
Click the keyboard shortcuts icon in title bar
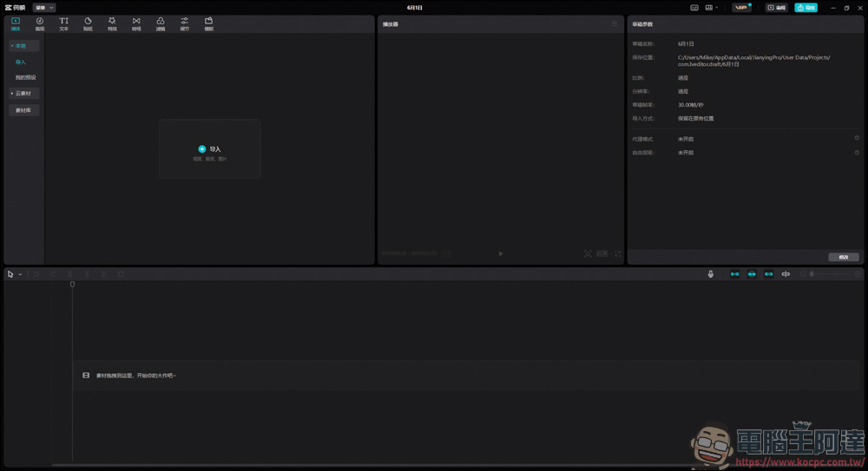pyautogui.click(x=694, y=8)
